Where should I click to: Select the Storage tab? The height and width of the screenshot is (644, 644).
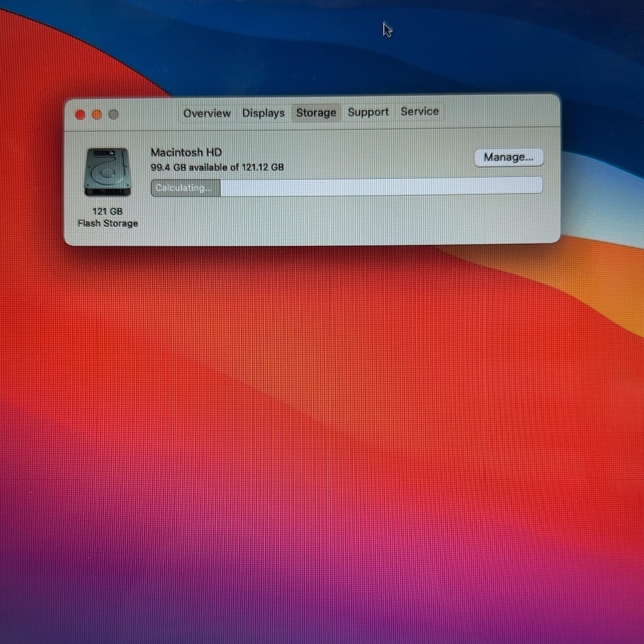316,112
